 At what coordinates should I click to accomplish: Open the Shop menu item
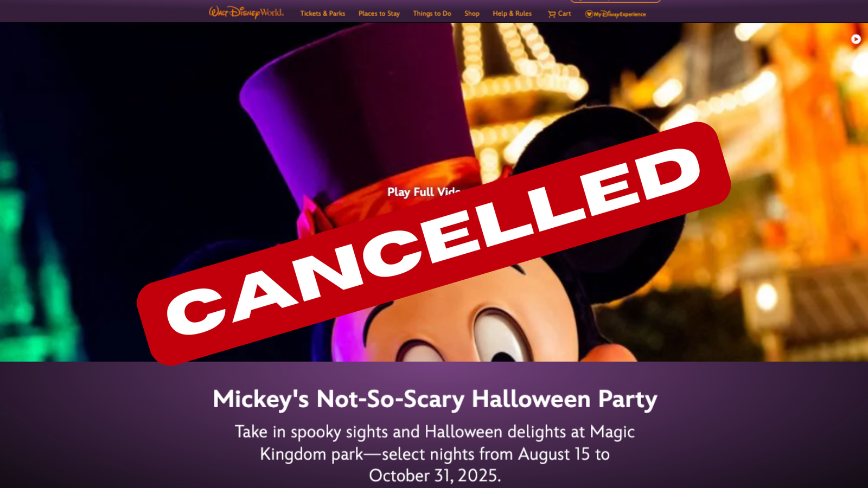pos(472,14)
